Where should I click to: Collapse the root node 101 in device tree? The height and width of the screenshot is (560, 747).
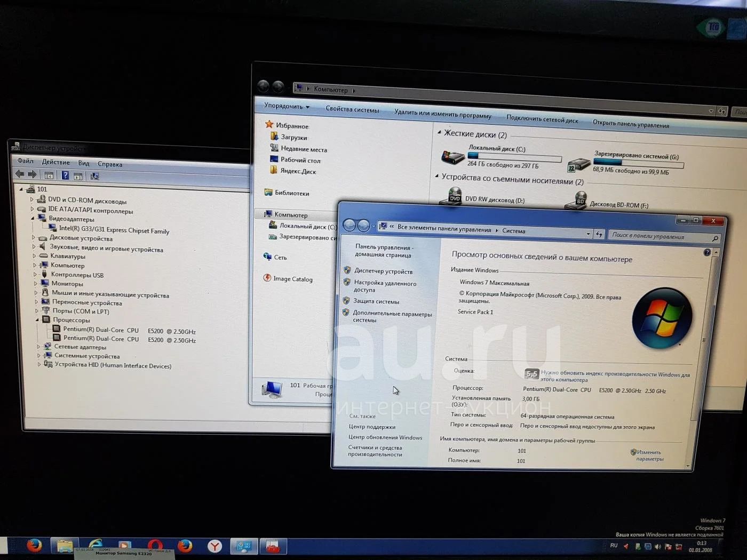click(21, 189)
